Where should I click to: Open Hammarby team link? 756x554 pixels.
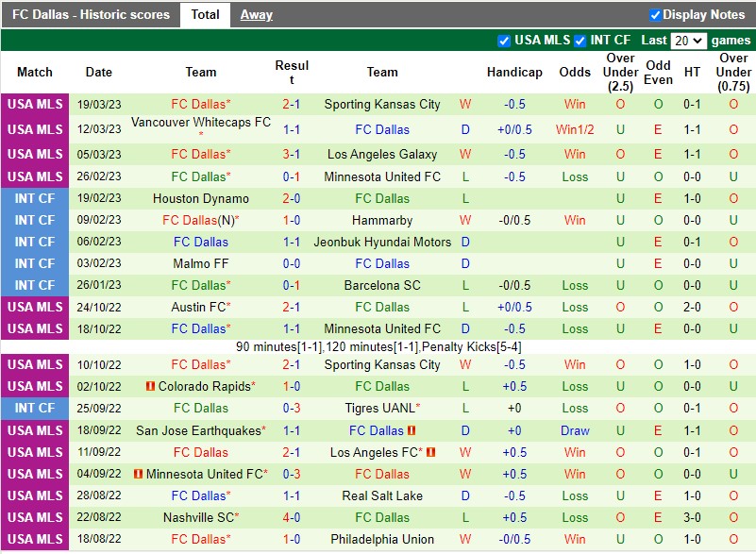(x=382, y=220)
